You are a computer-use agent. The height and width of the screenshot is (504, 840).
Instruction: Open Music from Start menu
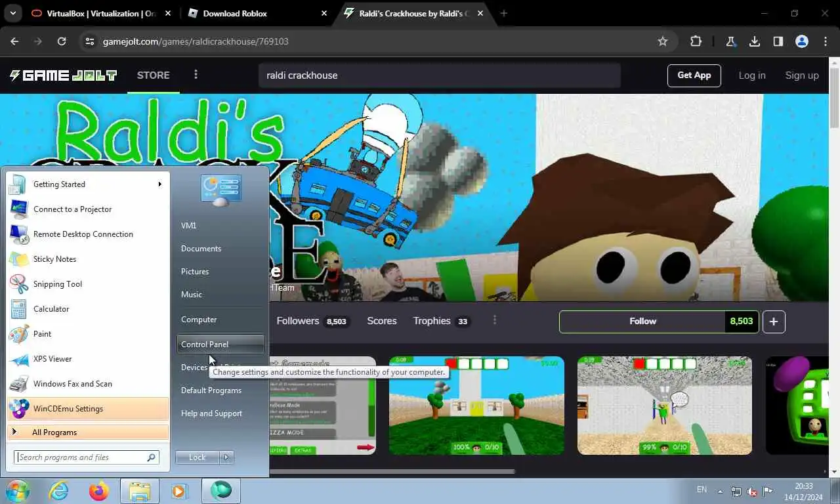192,295
